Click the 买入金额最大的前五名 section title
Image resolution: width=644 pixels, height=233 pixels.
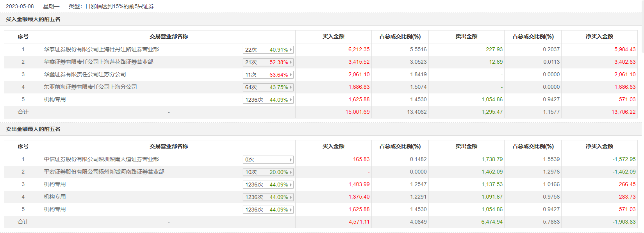[33, 19]
